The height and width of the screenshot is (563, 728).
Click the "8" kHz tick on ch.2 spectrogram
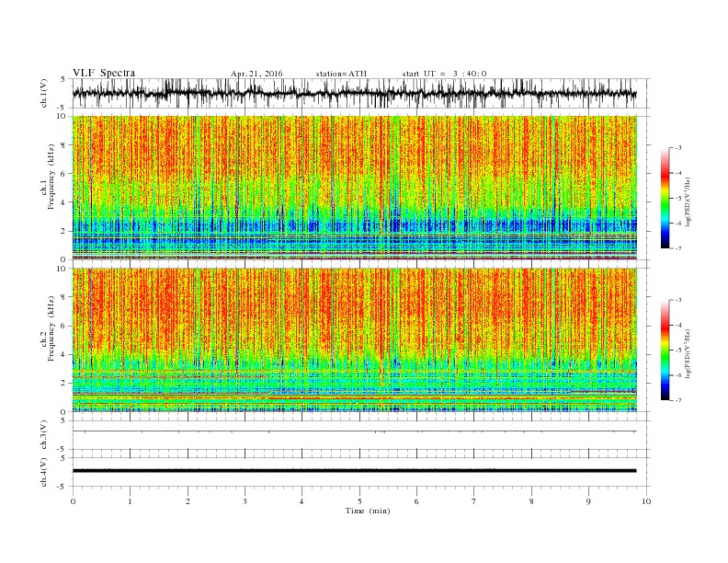pos(64,297)
